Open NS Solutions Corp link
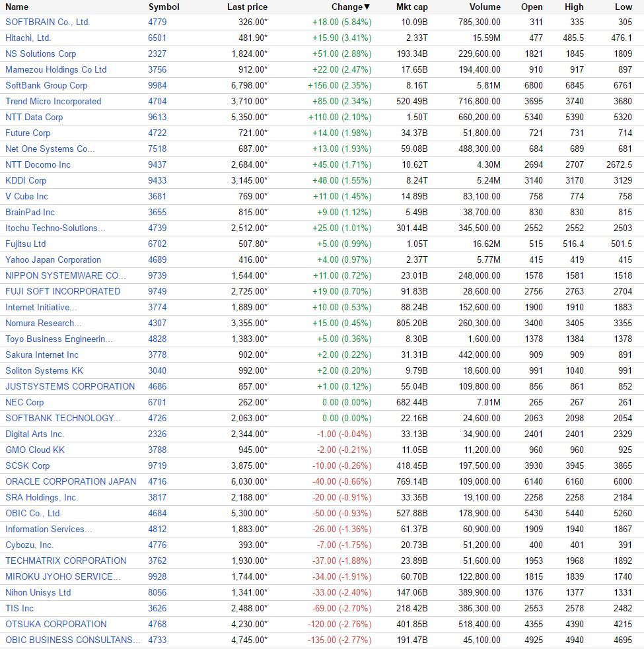 coord(40,53)
